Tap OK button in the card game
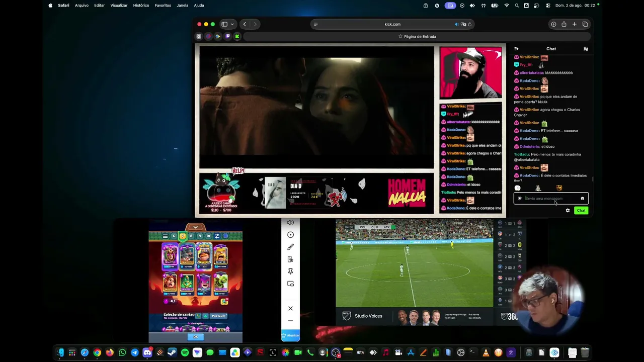 [195, 337]
